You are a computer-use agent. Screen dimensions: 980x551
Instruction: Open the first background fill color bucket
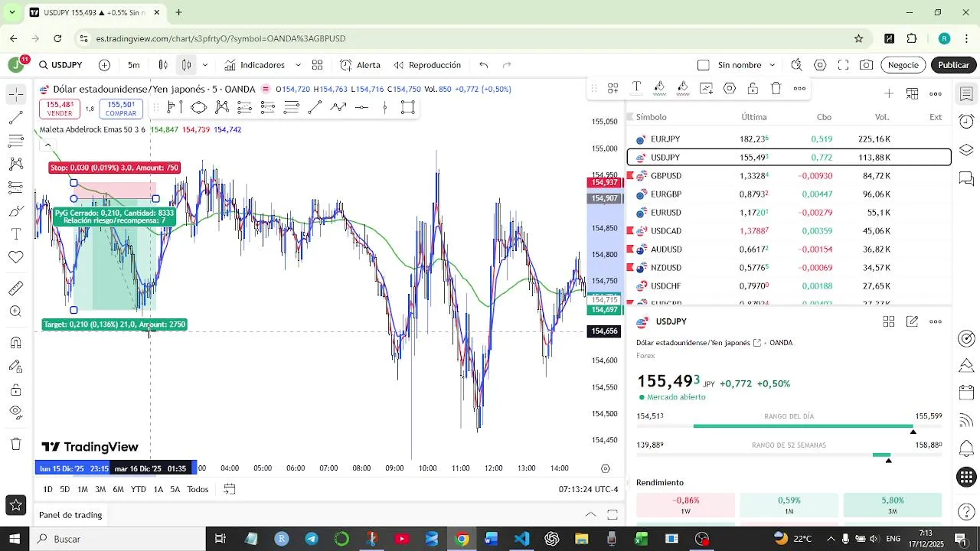click(659, 88)
